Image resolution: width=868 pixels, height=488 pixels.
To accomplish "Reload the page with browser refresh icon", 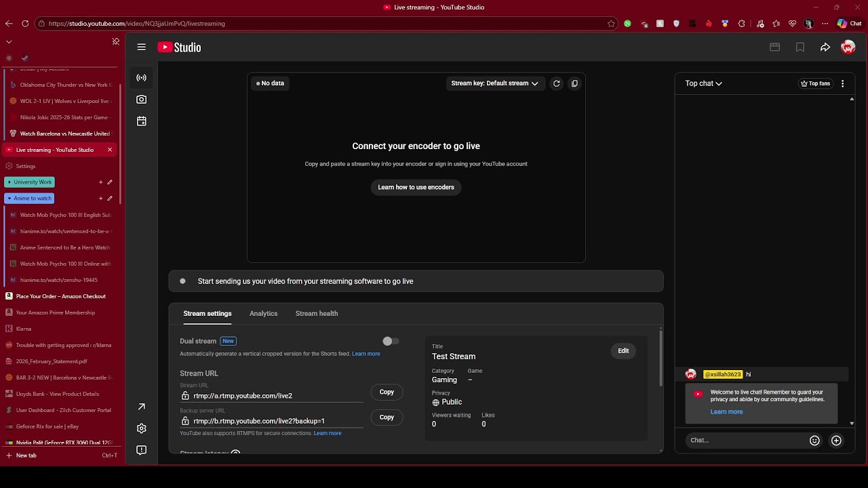I will (x=25, y=23).
